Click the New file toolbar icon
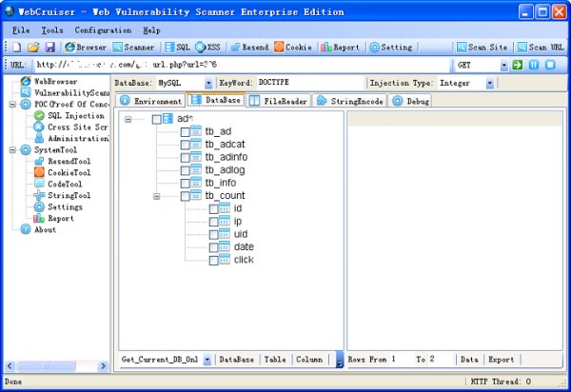571x392 pixels. point(17,47)
